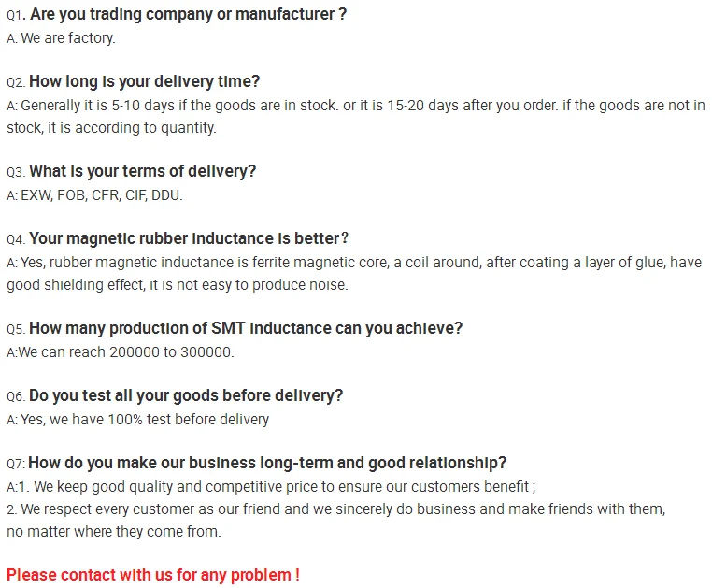Screen dimensions: 712x588
Task: Click the answer mentioning 5-10 days in stock
Action: coord(355,106)
